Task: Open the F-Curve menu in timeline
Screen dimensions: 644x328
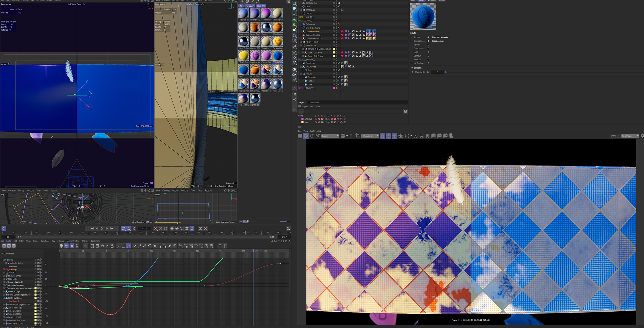Action: click(x=61, y=241)
